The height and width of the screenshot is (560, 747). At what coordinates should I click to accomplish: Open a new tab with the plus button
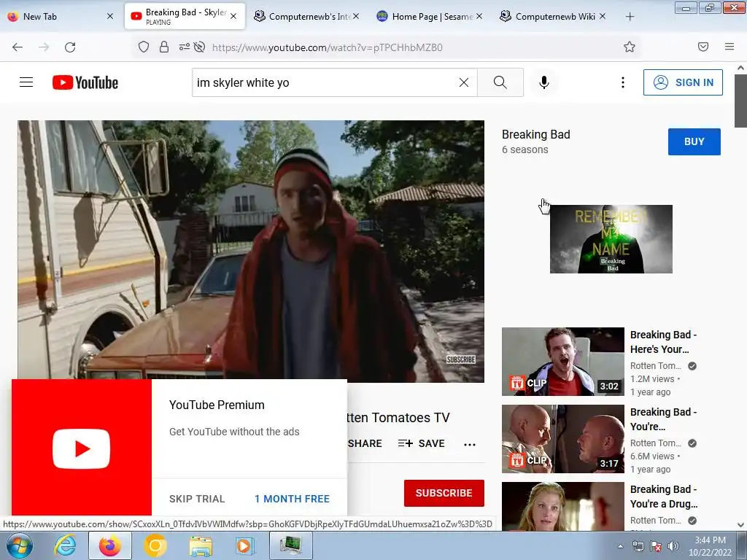(630, 17)
